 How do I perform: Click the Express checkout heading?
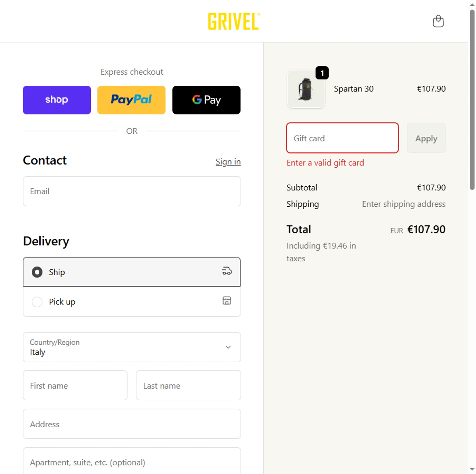tap(132, 72)
